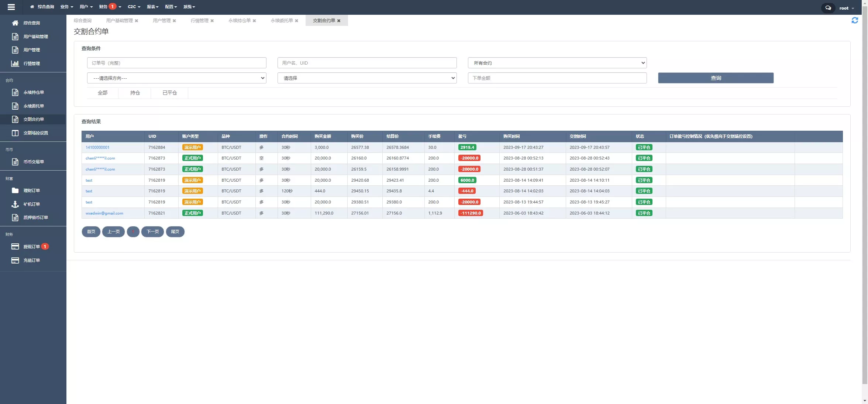
Task: Close the 用户管理 tab
Action: pos(174,21)
